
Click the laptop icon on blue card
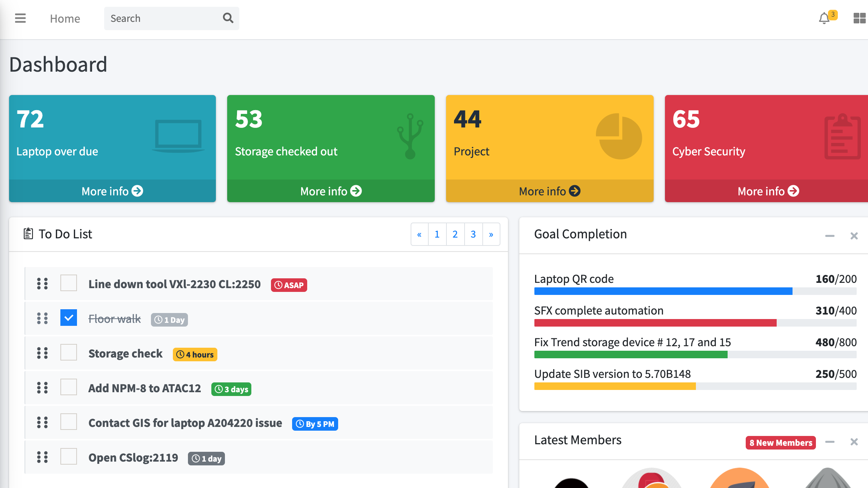178,136
